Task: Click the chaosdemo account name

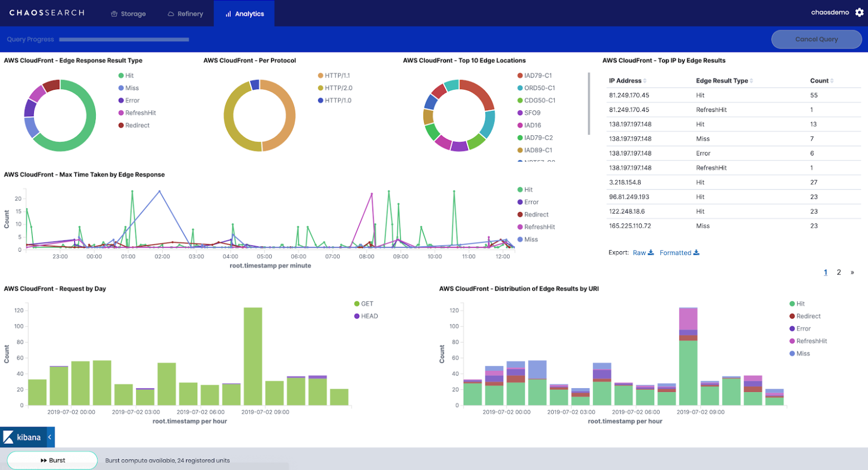Action: tap(830, 12)
